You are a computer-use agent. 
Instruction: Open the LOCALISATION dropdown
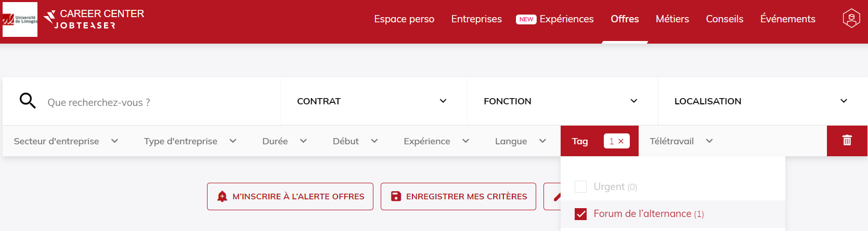[x=762, y=101]
